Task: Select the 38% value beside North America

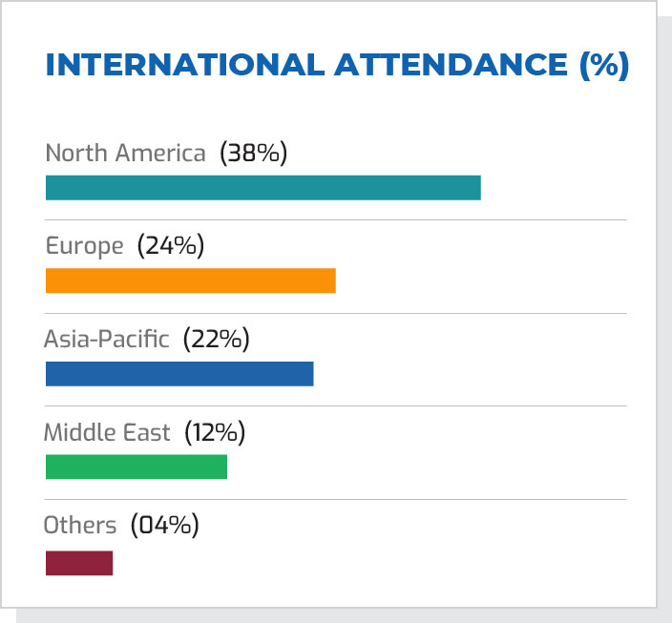Action: click(253, 153)
